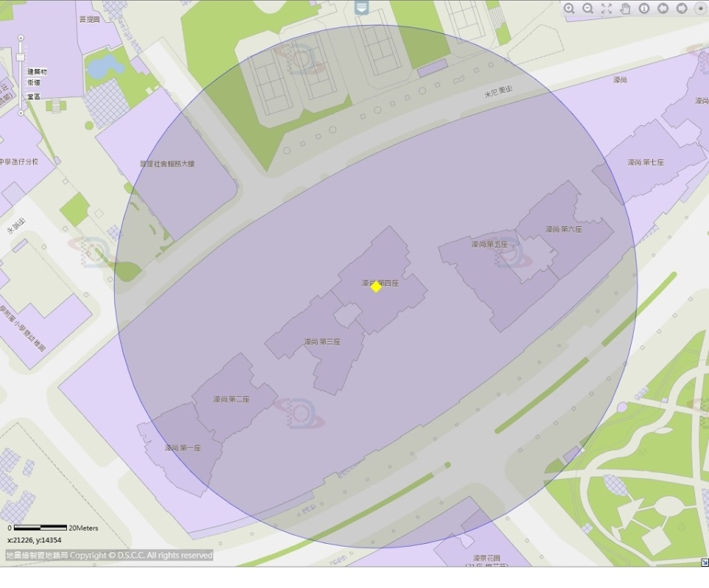Expand overview map arrow at bottom-right corner
The height and width of the screenshot is (588, 709).
pyautogui.click(x=704, y=562)
